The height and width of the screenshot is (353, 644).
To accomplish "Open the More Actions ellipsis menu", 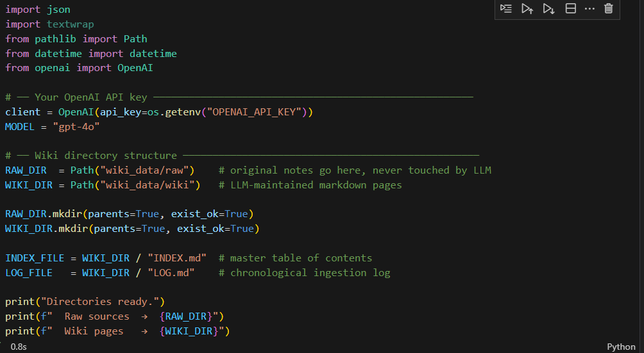I will (x=589, y=8).
